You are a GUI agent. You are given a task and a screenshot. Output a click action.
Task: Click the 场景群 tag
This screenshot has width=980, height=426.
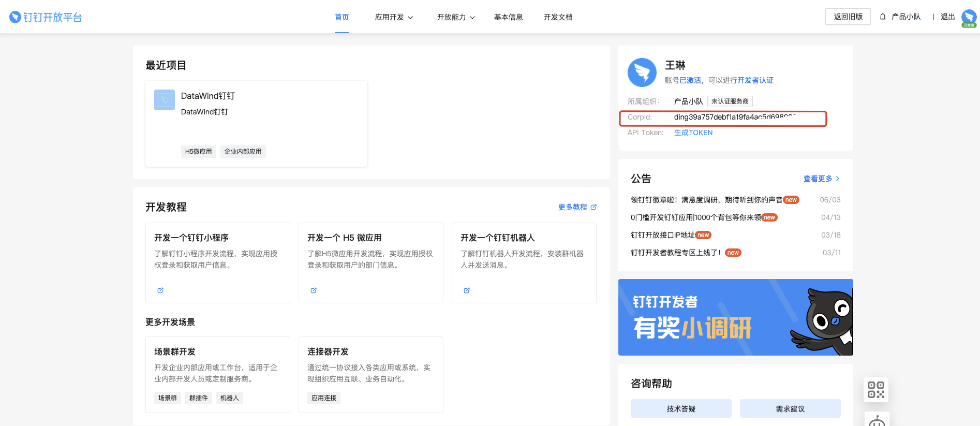[x=168, y=398]
